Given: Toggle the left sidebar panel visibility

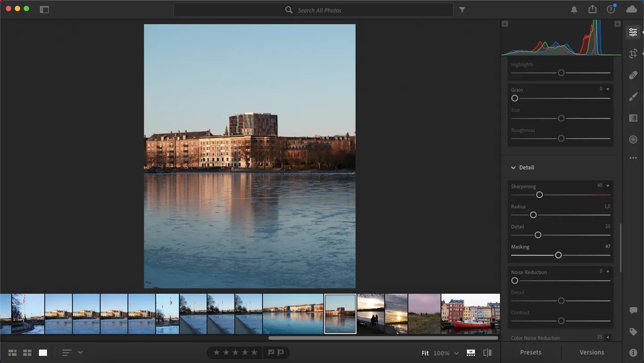Looking at the screenshot, I should click(44, 9).
